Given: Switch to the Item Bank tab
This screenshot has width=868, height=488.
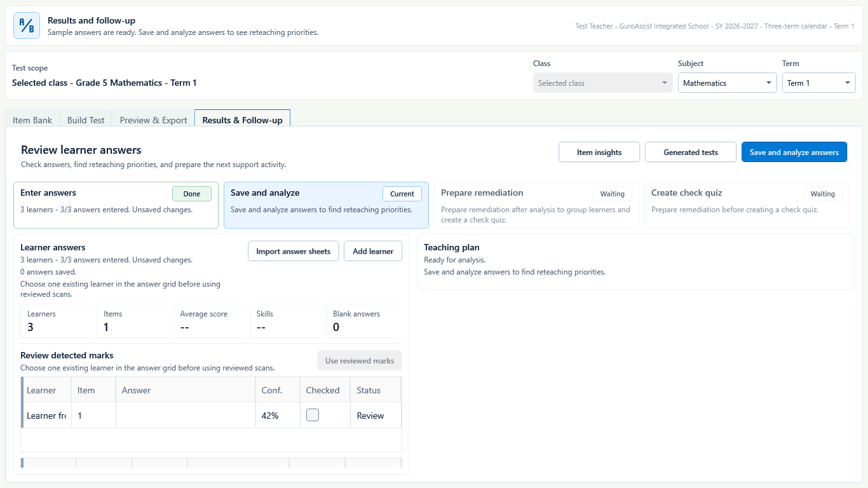Looking at the screenshot, I should pos(32,120).
